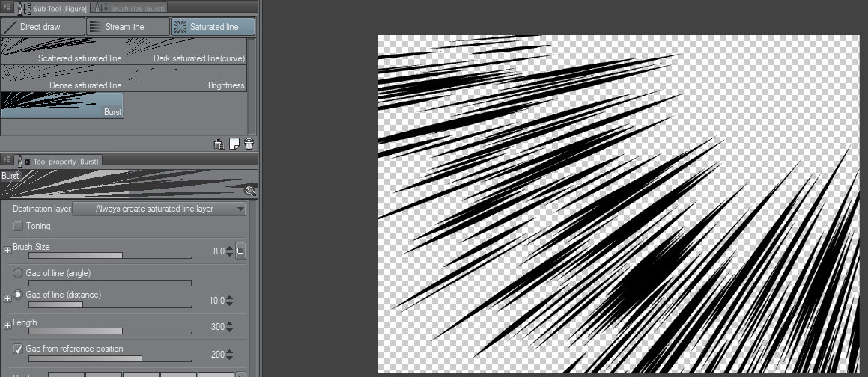868x377 pixels.
Task: Uncheck Gap from reference position
Action: point(18,349)
